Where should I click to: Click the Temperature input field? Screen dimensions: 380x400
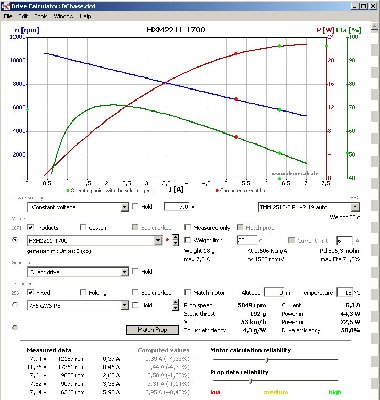[344, 293]
